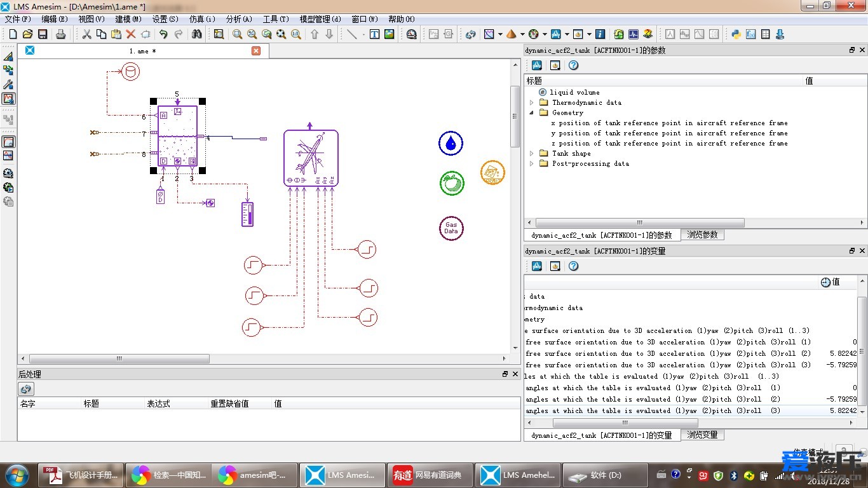This screenshot has width=868, height=488.
Task: Click the blue water drop component
Action: click(x=451, y=143)
